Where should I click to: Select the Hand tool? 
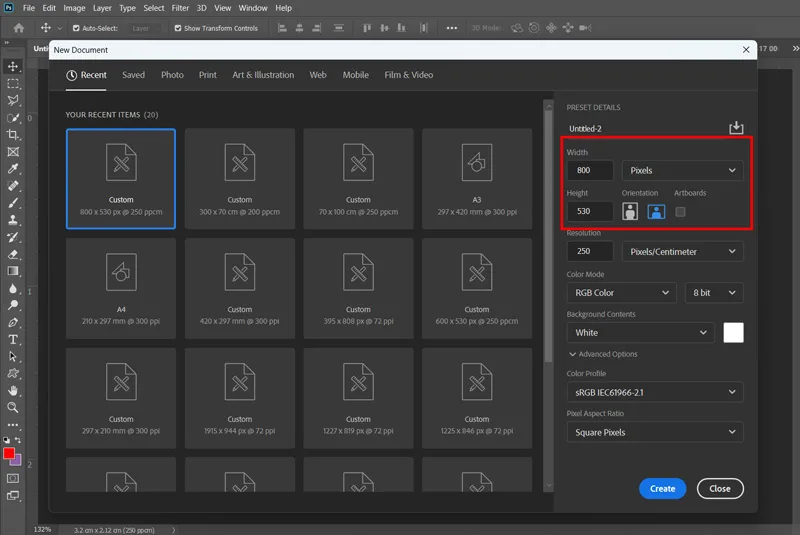13,391
